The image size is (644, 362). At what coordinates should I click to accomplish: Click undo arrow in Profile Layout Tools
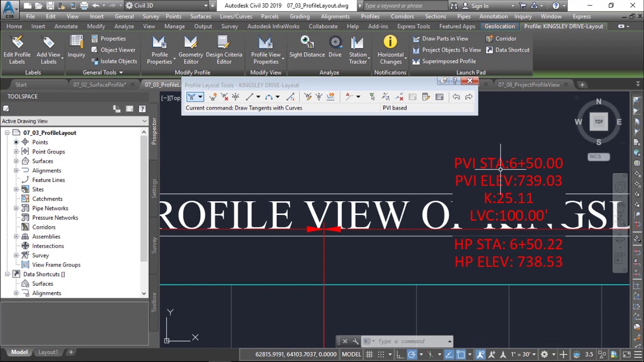click(456, 97)
